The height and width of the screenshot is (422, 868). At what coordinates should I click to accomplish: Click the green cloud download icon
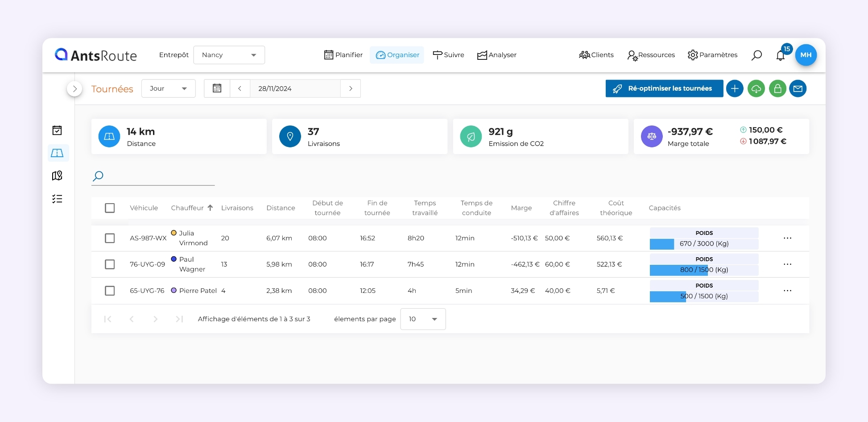pos(756,89)
